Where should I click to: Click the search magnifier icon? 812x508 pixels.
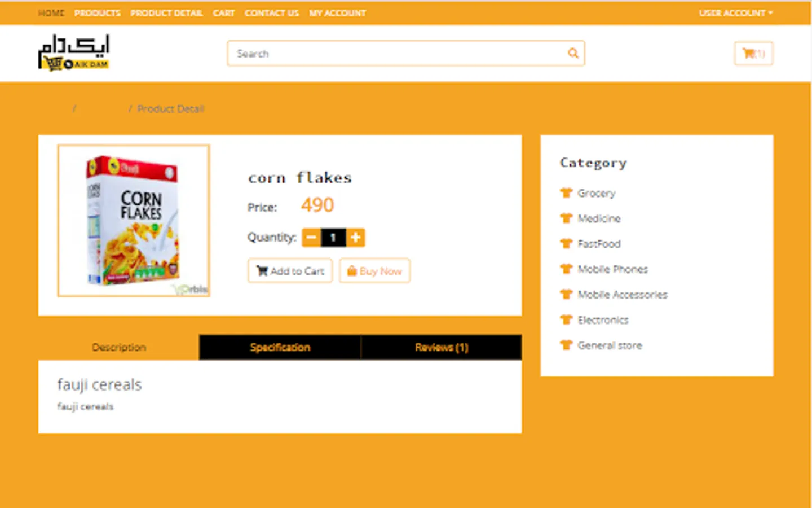[x=573, y=53]
